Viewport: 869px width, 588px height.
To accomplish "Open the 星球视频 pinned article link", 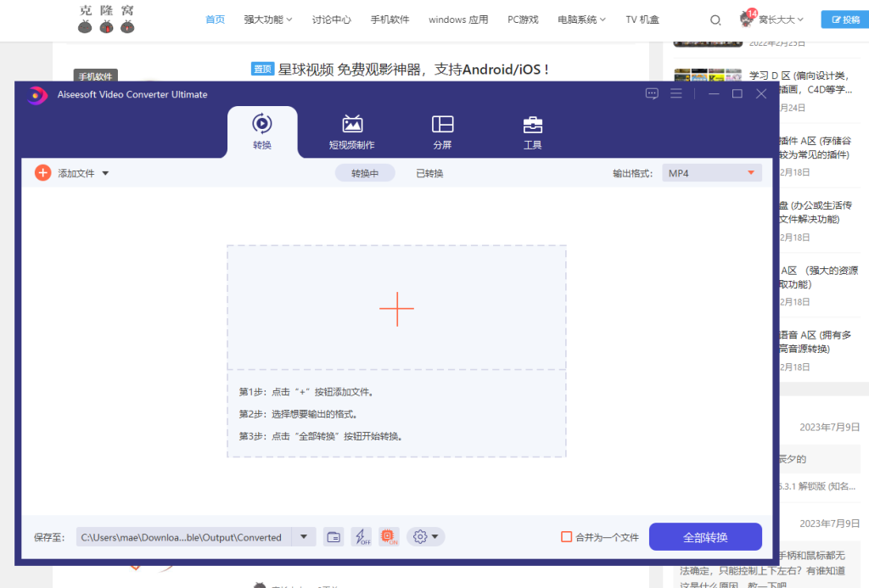I will (413, 70).
